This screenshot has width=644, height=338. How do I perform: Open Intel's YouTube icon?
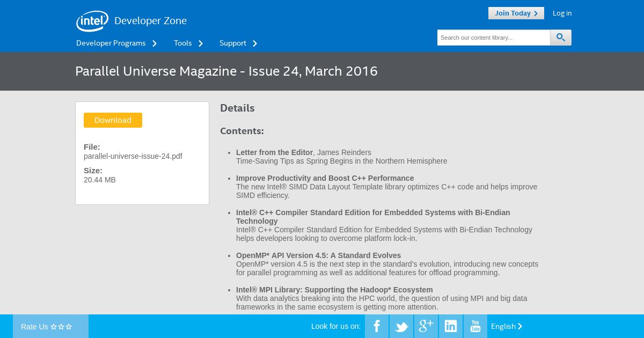(x=475, y=326)
